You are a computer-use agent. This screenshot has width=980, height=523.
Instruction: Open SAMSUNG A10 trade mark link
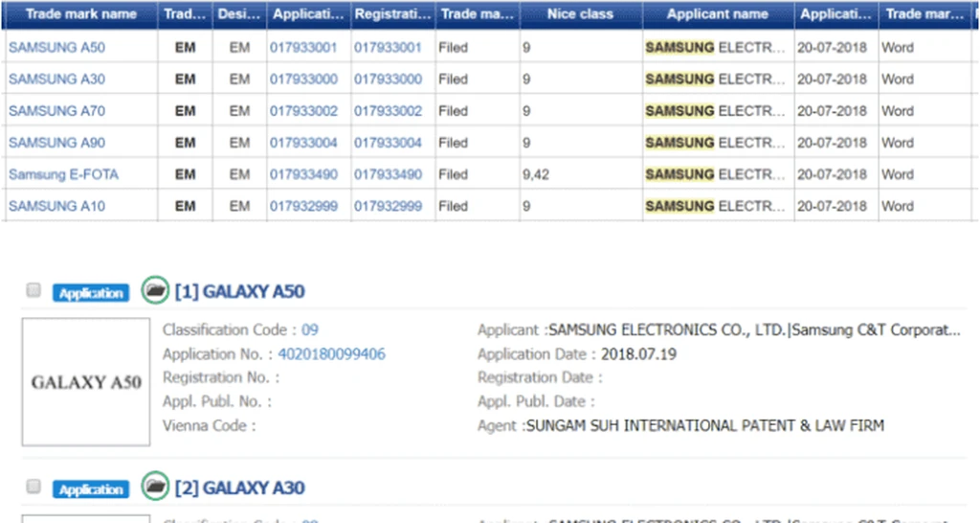pos(56,207)
